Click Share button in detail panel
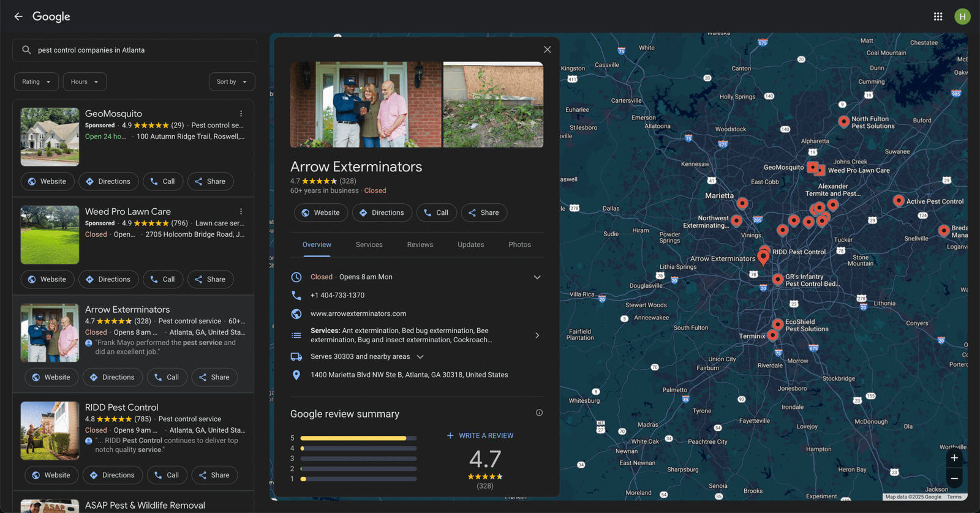The width and height of the screenshot is (980, 513). pyautogui.click(x=484, y=213)
